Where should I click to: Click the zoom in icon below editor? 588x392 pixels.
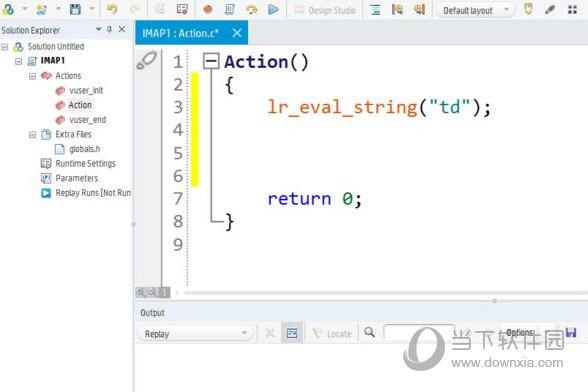[x=140, y=292]
